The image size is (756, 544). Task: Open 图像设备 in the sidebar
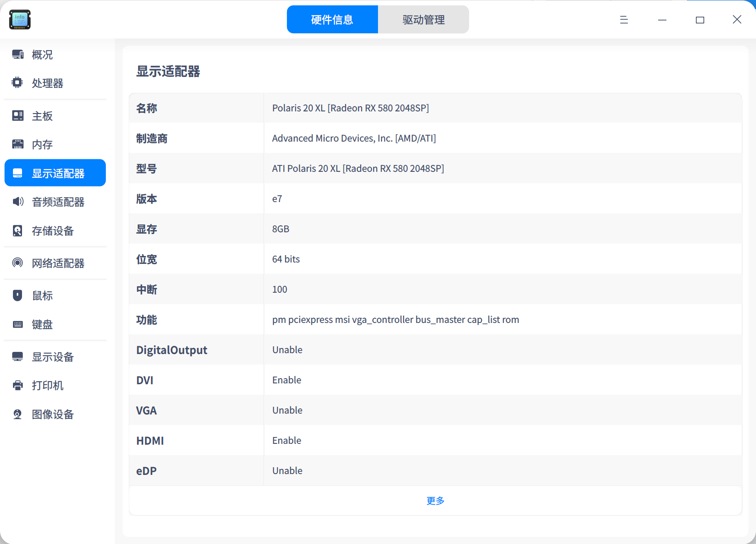(55, 414)
